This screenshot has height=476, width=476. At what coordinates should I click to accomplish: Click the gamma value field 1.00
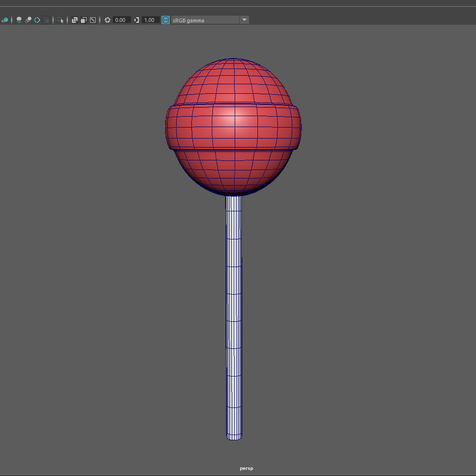click(150, 20)
